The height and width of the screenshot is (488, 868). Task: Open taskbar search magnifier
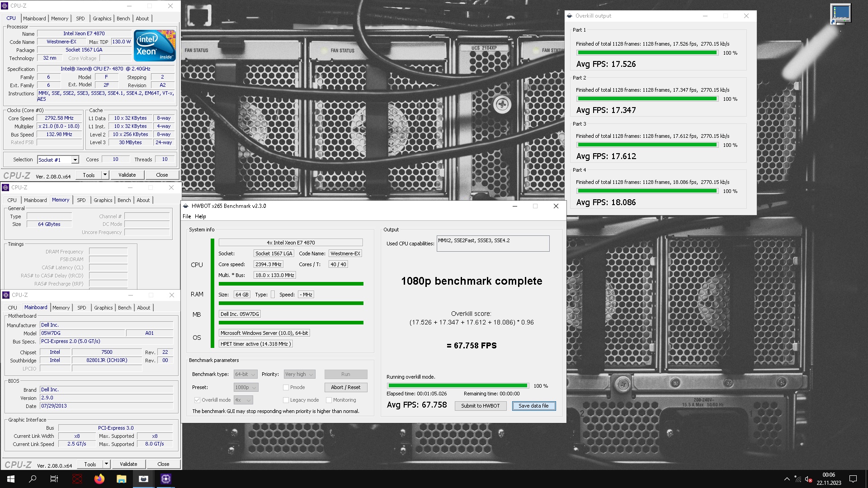[33, 479]
